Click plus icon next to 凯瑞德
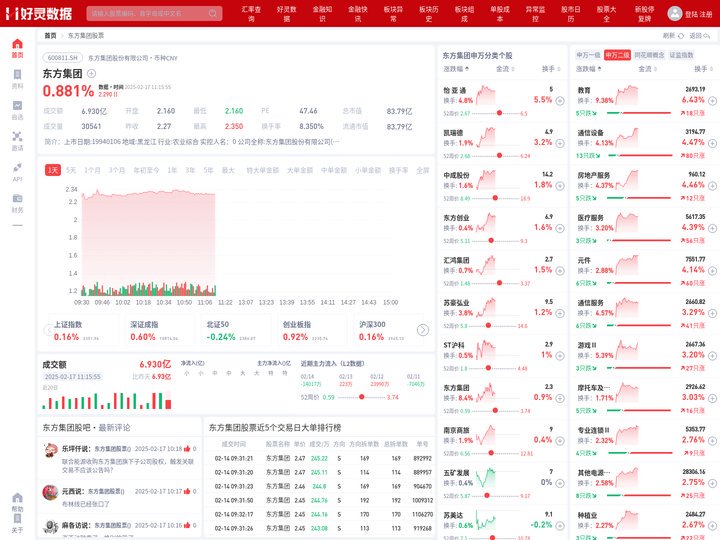 pos(560,143)
